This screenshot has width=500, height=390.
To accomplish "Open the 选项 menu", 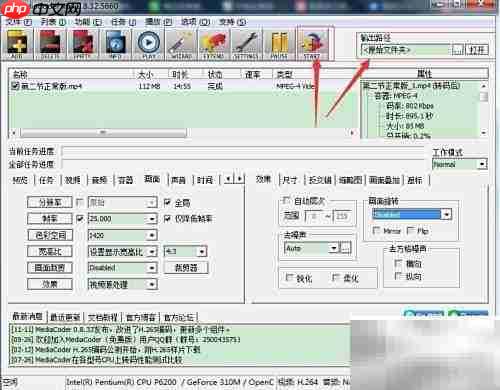I will click(195, 22).
